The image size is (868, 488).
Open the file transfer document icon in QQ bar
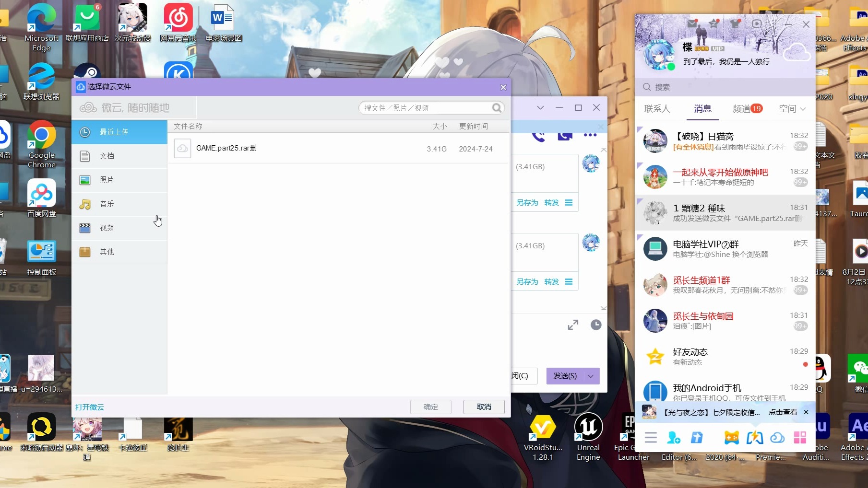click(696, 437)
